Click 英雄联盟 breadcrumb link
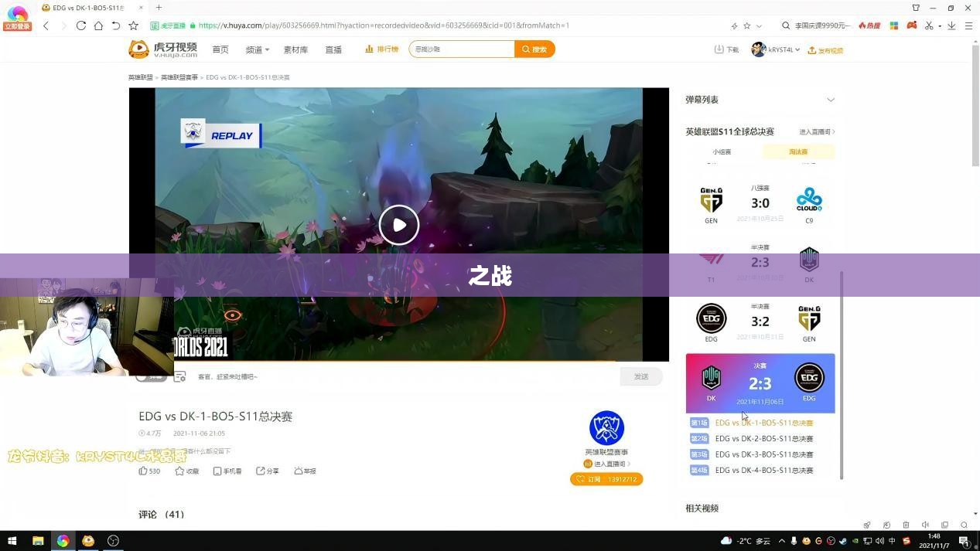The image size is (980, 551). tap(141, 77)
